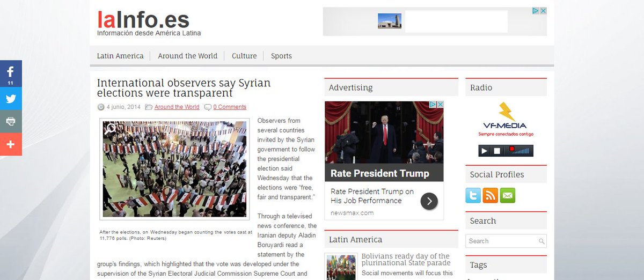Viewport: 644px width, 280px height.
Task: Go to the Culture section in the nav bar
Action: [x=244, y=56]
